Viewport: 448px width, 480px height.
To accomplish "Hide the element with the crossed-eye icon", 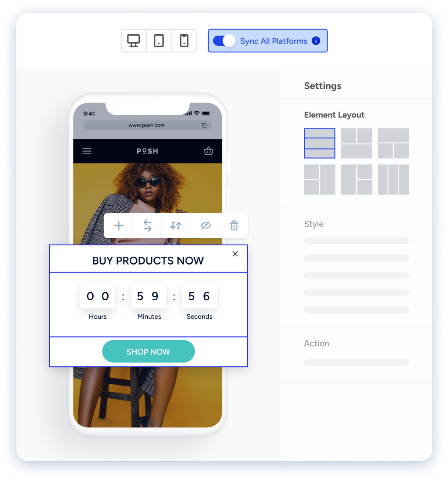I will coord(205,225).
